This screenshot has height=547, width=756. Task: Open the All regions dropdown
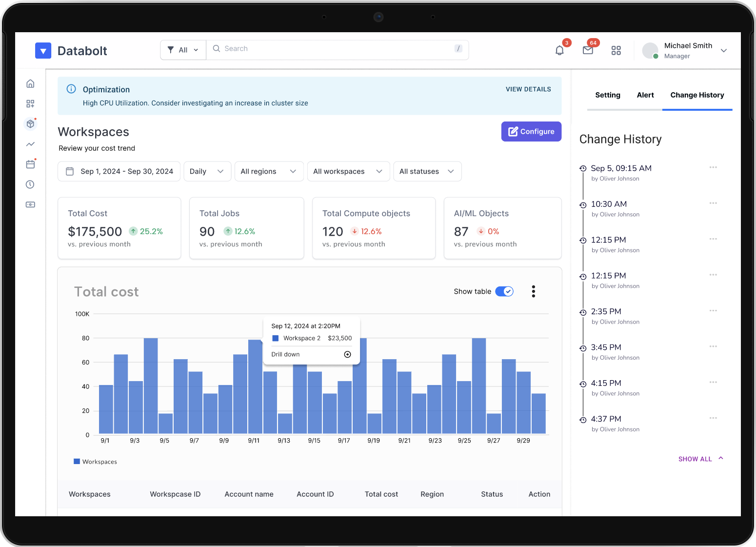[x=269, y=171]
